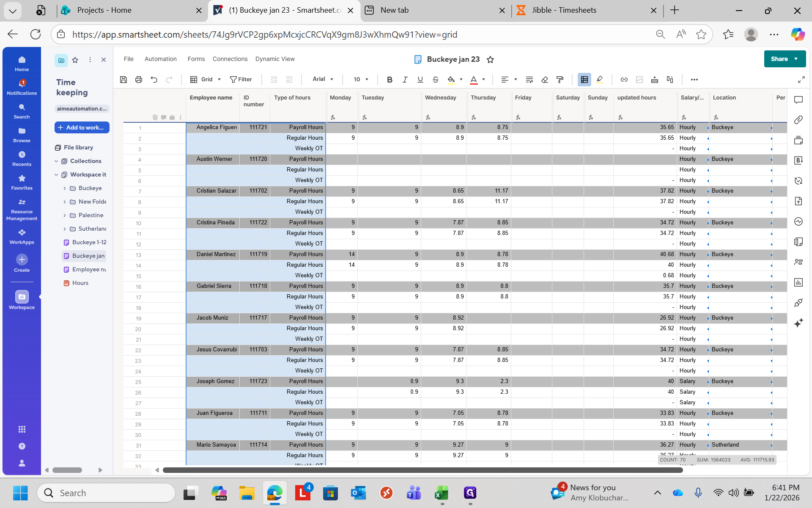Click the text color swatch icon
Screen dimensions: 812x508
(x=474, y=79)
